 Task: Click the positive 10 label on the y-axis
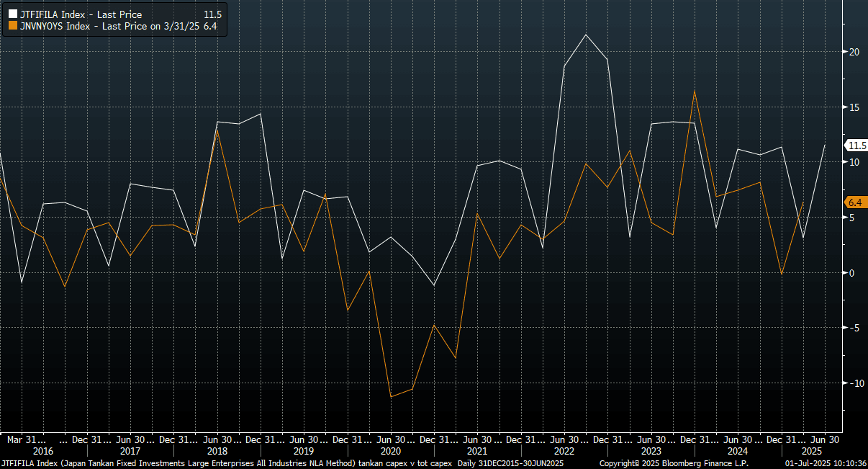click(854, 162)
